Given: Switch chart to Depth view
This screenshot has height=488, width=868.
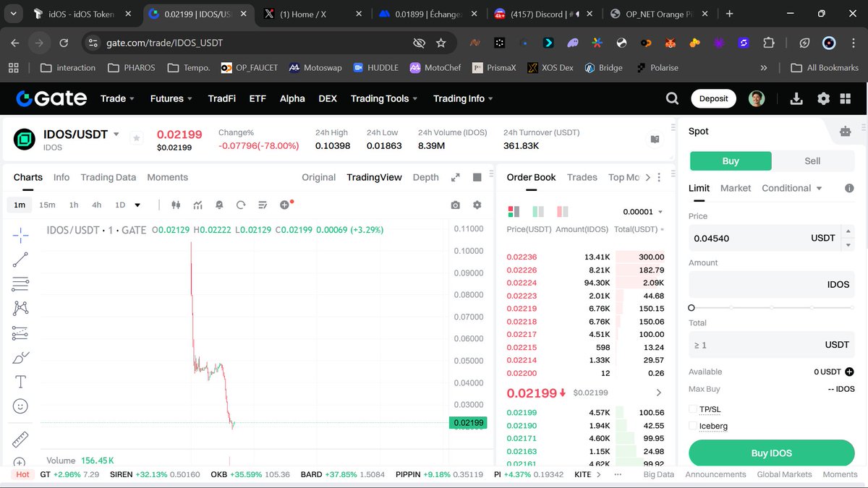Looking at the screenshot, I should coord(425,177).
